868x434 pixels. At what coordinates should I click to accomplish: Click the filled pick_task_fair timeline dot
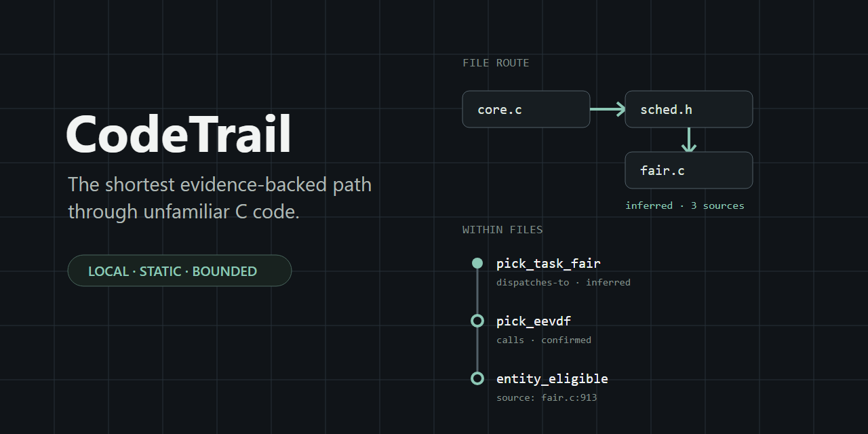click(x=477, y=263)
